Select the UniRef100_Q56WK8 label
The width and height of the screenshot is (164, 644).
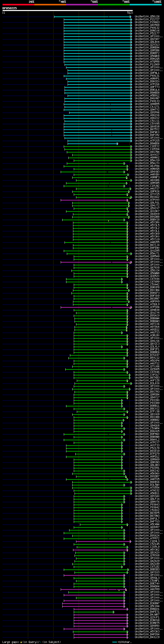pos(147,56)
